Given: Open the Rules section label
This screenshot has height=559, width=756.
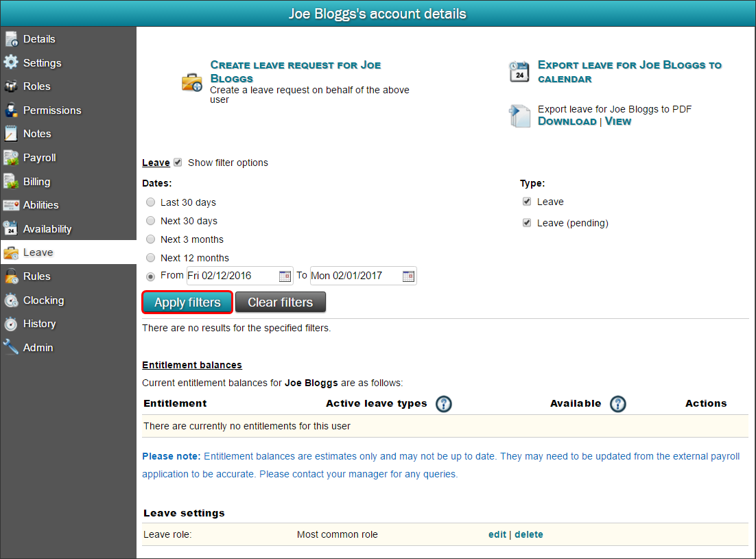Looking at the screenshot, I should point(36,276).
